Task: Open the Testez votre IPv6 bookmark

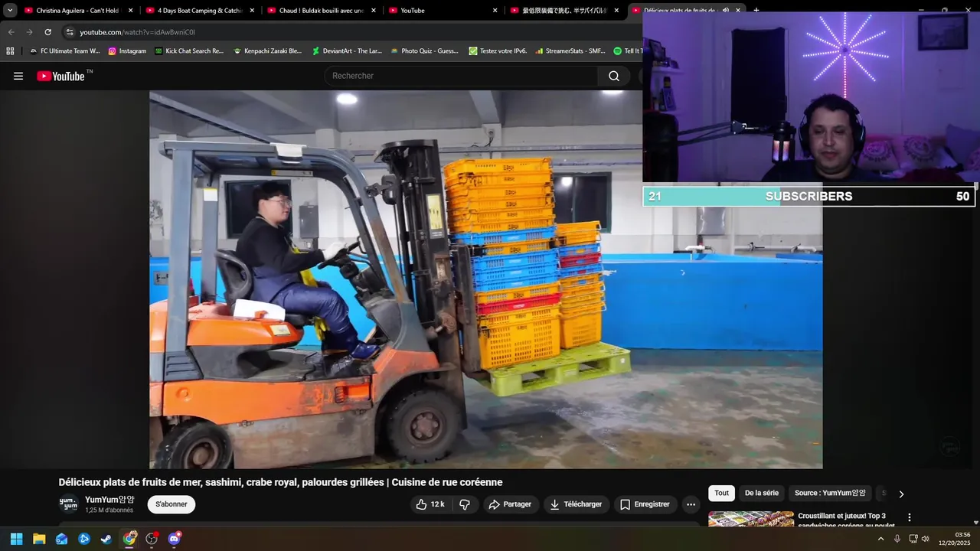Action: pyautogui.click(x=498, y=51)
